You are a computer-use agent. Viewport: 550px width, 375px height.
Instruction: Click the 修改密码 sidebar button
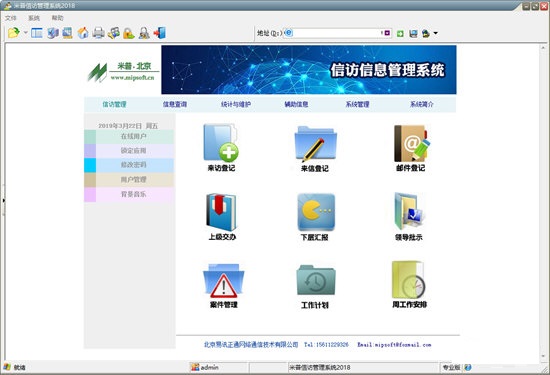(129, 165)
